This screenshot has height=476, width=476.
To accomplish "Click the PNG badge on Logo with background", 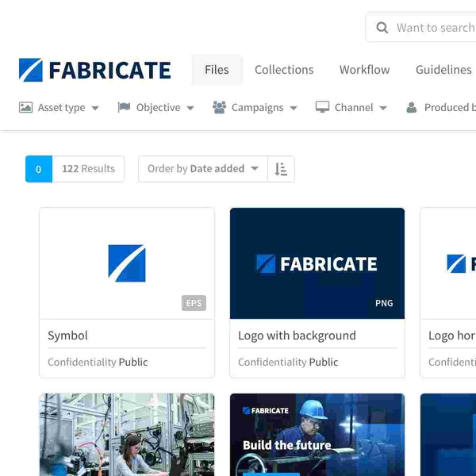I will (x=384, y=303).
